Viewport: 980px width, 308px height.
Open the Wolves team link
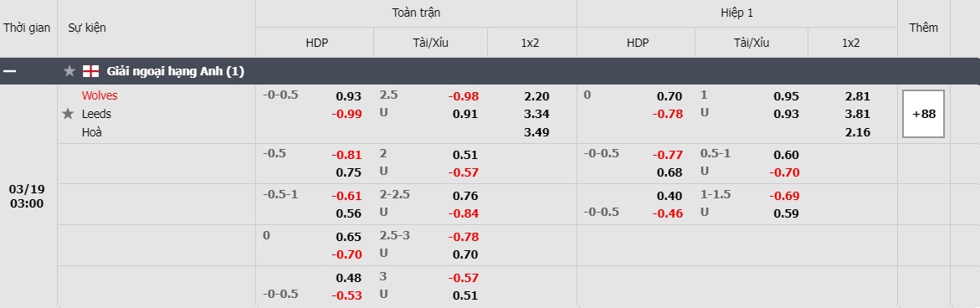(x=100, y=95)
